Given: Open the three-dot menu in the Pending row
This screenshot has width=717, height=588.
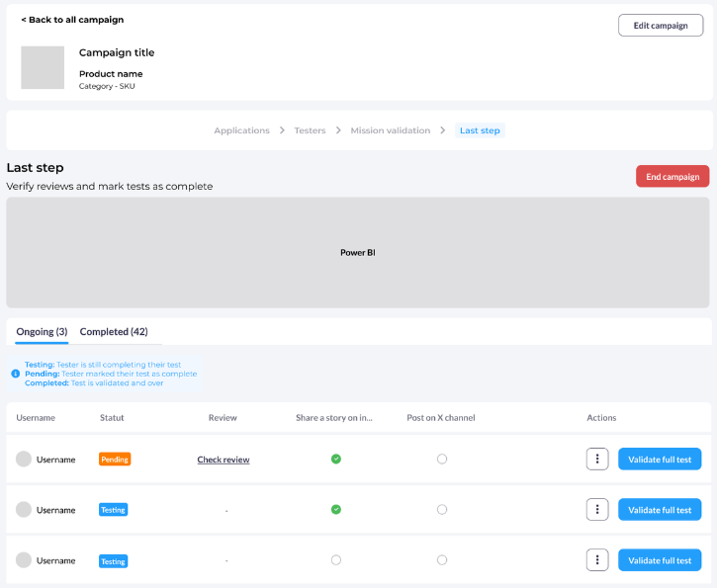Looking at the screenshot, I should pyautogui.click(x=596, y=459).
